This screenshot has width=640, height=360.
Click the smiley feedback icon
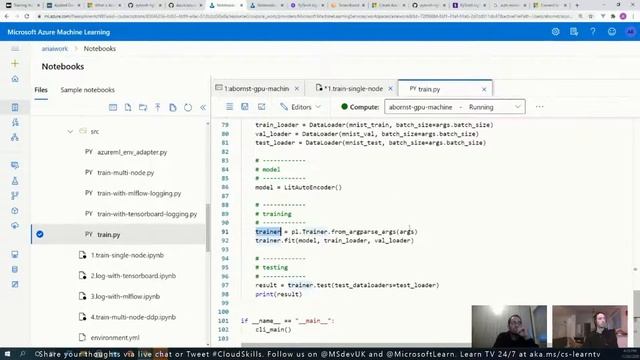611,32
